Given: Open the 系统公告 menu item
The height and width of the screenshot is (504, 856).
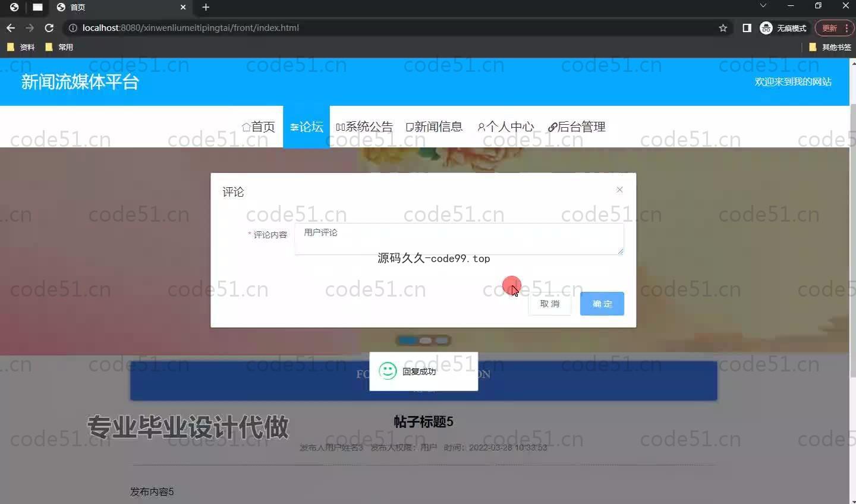Looking at the screenshot, I should (x=364, y=127).
